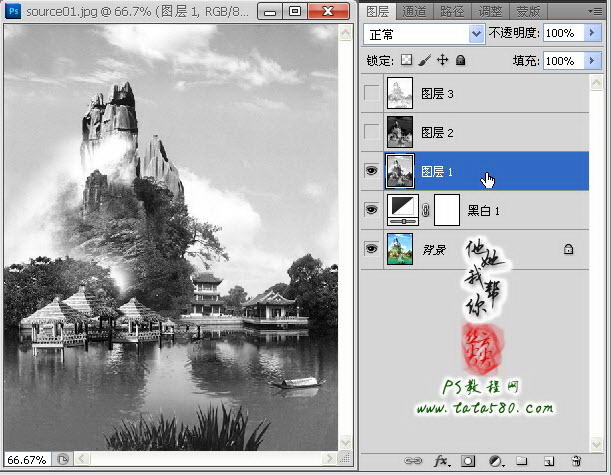Click the 不透明度 100% value field
611x475 pixels.
tap(564, 33)
